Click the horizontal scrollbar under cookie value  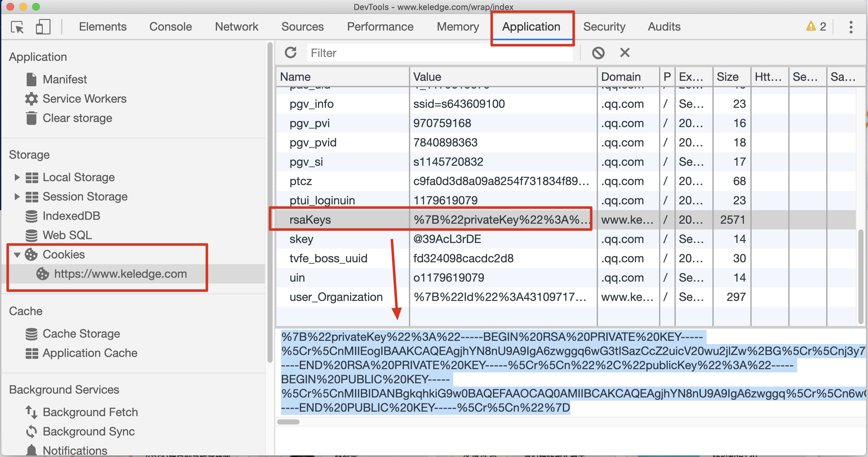coord(288,422)
